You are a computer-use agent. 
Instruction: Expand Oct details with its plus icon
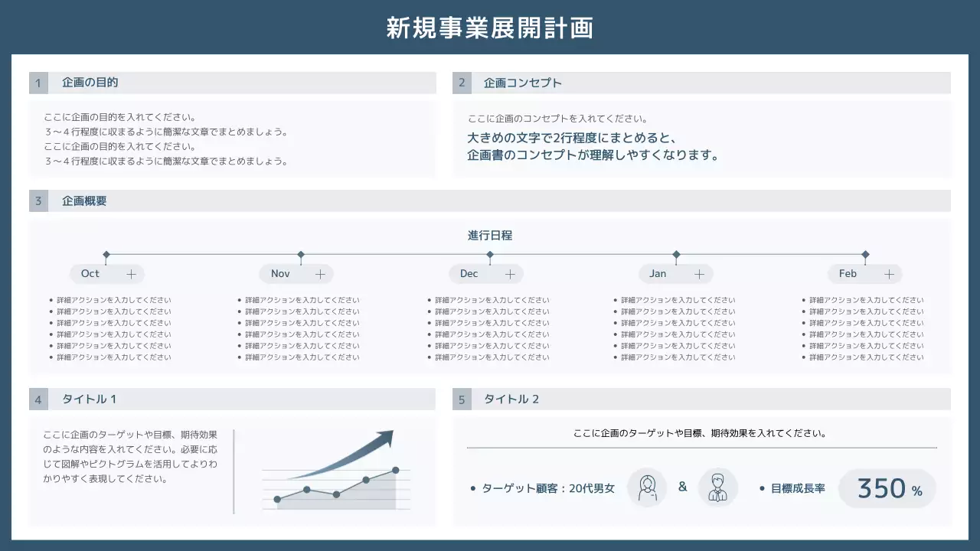tap(130, 273)
